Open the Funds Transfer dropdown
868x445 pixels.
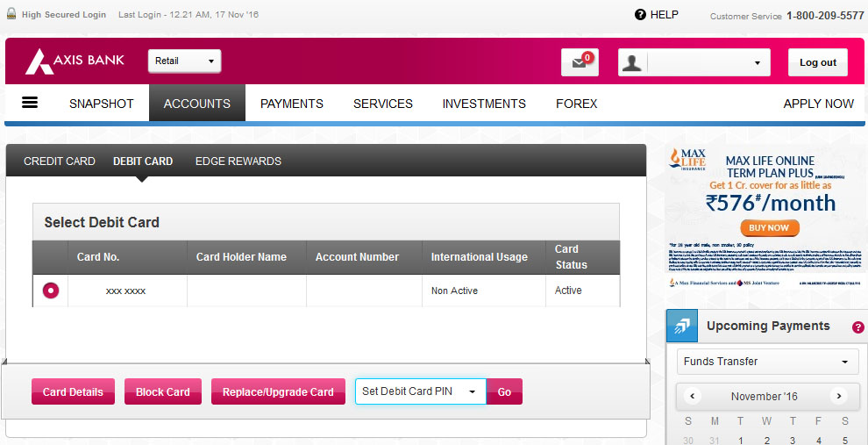(768, 362)
